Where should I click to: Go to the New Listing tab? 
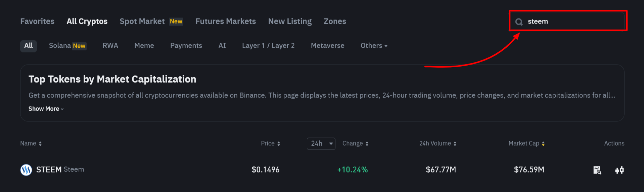[290, 22]
